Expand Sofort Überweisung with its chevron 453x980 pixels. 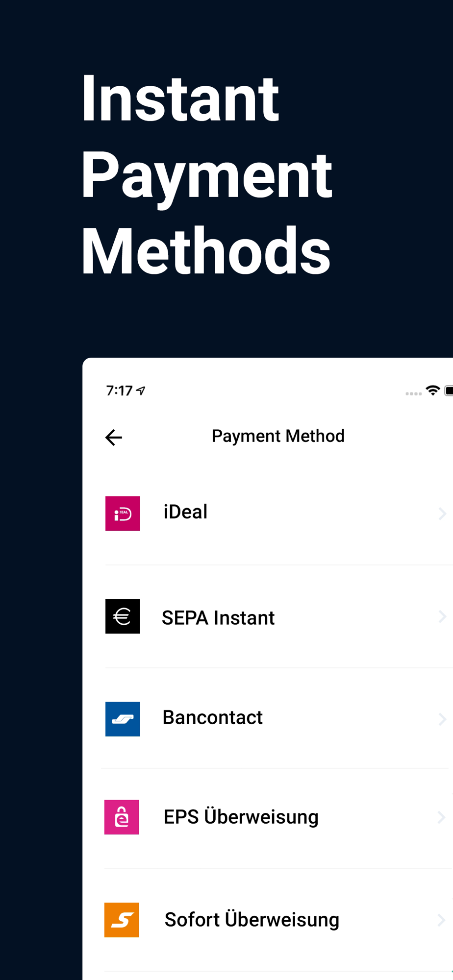(x=441, y=921)
